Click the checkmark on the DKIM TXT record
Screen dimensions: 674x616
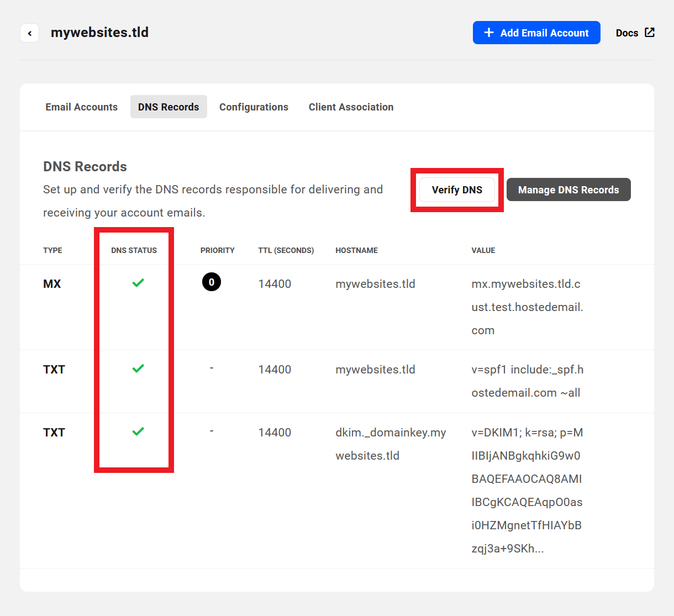tap(138, 431)
